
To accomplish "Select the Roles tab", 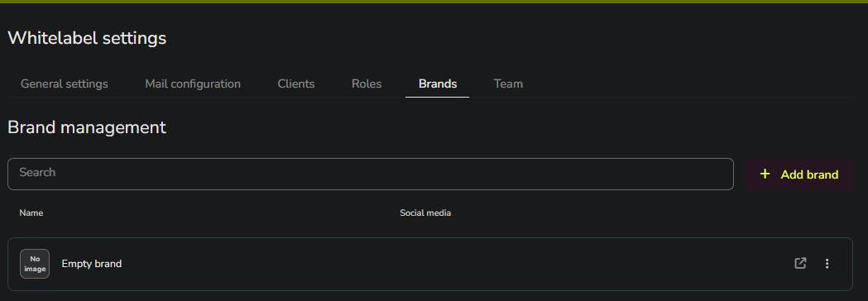I will (x=367, y=84).
